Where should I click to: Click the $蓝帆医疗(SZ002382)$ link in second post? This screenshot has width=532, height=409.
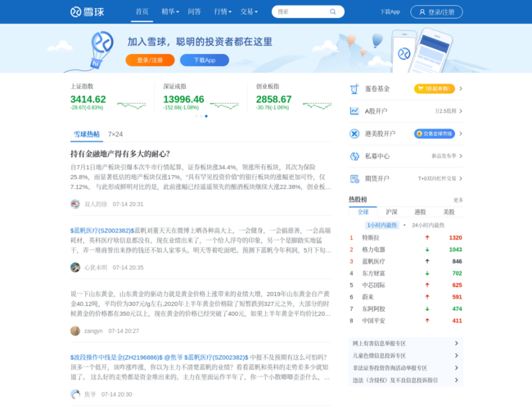click(102, 231)
